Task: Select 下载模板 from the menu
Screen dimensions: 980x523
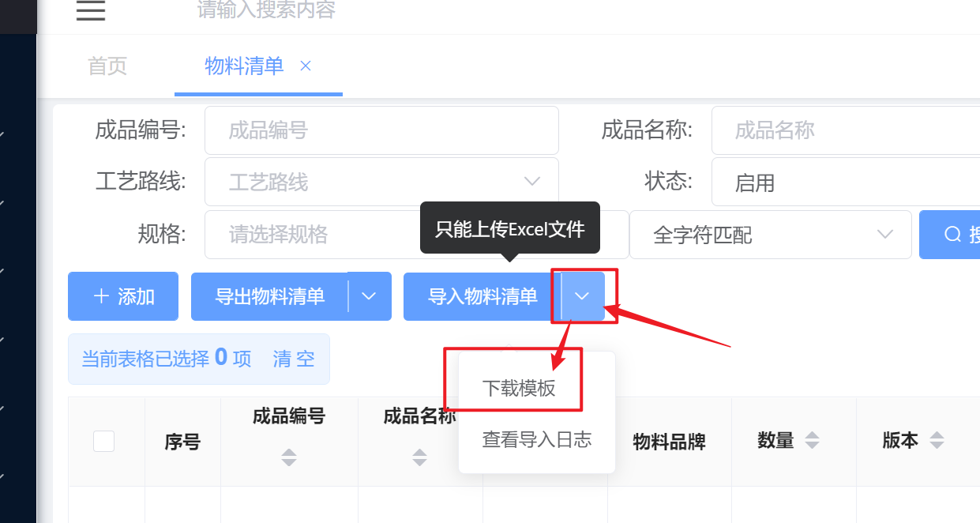Action: (x=519, y=388)
